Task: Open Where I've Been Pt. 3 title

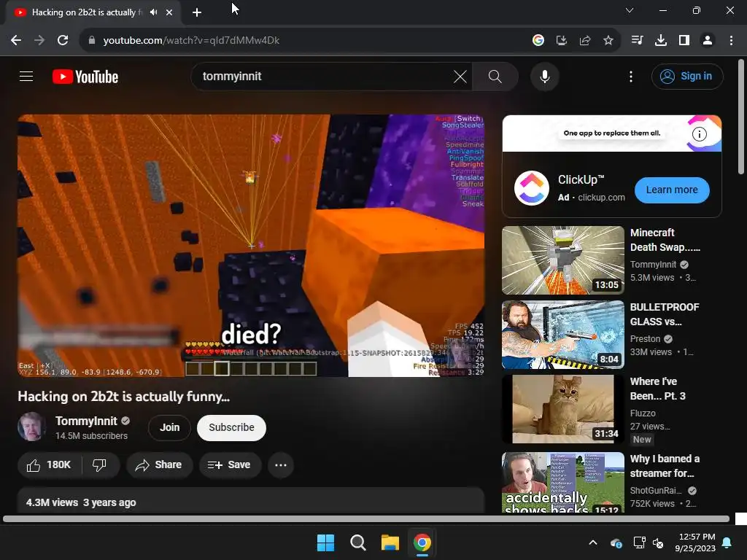Action: pyautogui.click(x=658, y=389)
